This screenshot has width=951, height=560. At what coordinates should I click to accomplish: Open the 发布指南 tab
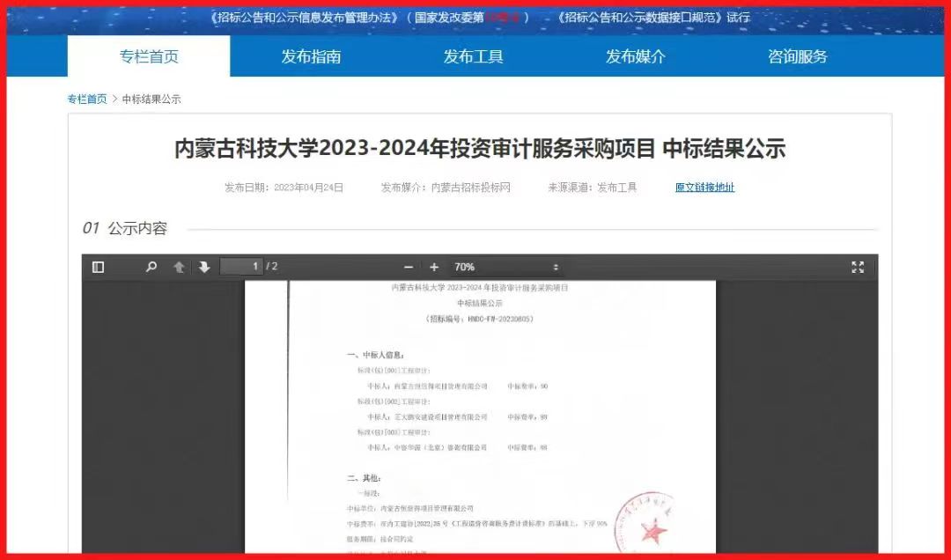point(311,56)
